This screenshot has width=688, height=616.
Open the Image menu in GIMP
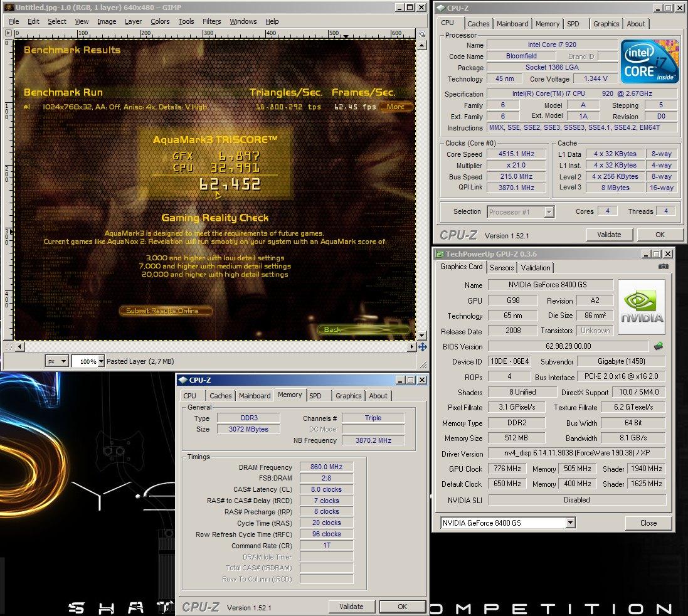107,21
